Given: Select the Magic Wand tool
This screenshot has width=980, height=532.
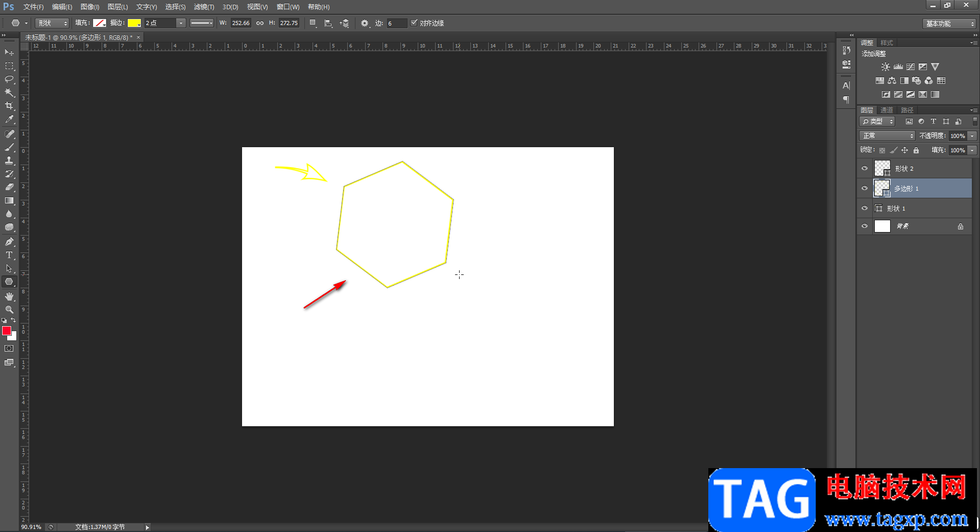Looking at the screenshot, I should tap(9, 92).
